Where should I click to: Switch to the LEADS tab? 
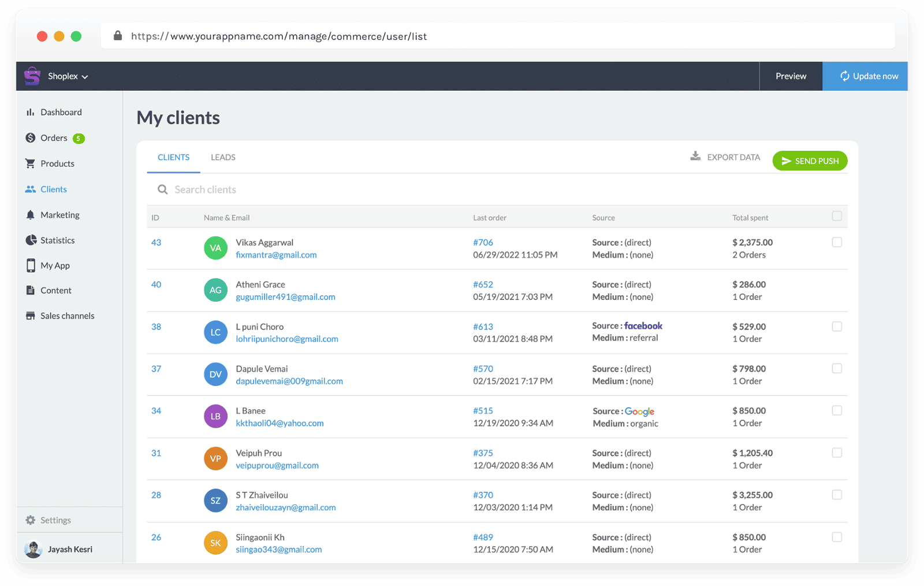223,157
